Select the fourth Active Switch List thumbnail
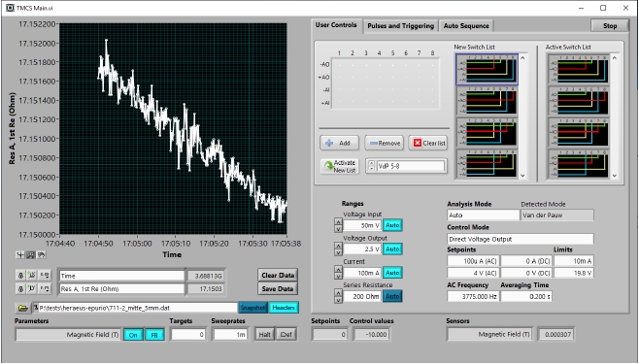This screenshot has height=364, width=639. (579, 164)
